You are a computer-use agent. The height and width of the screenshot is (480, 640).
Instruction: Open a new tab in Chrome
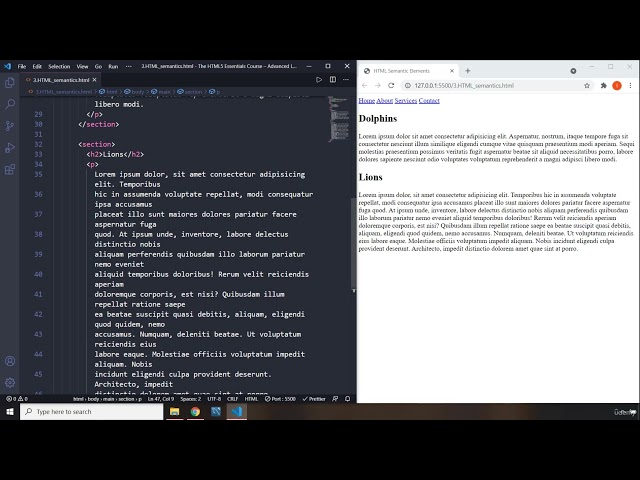point(467,71)
